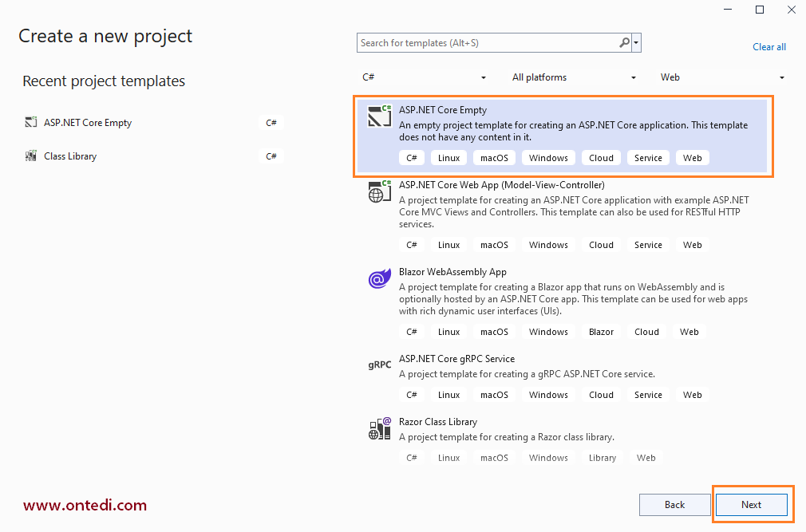Click the Next button
Image resolution: width=806 pixels, height=532 pixels.
click(x=751, y=505)
